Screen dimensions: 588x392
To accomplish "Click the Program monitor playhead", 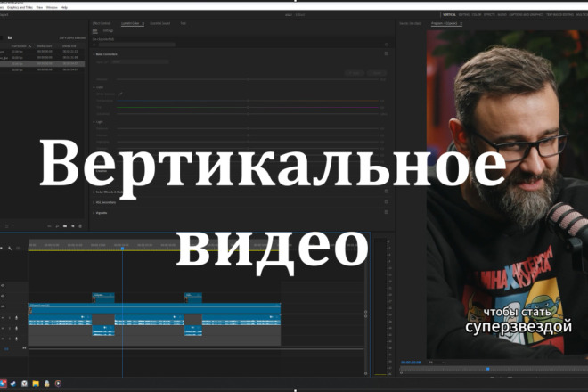I will (488, 369).
